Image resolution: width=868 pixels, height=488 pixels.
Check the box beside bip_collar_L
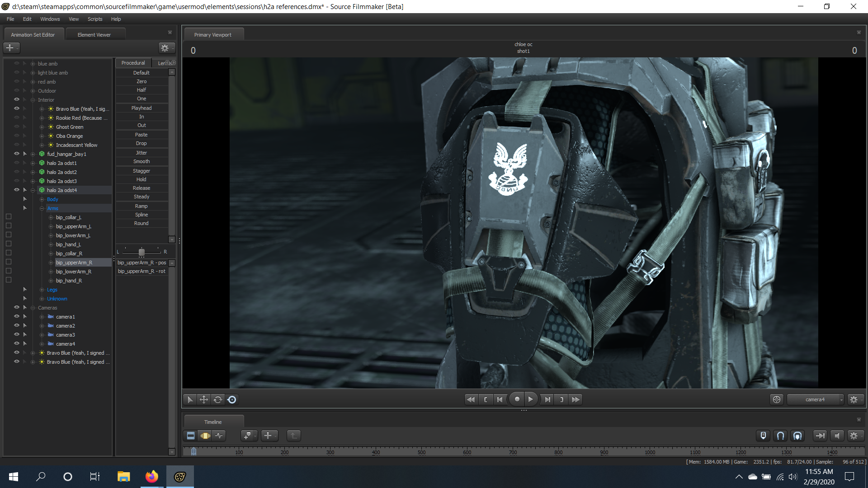9,217
